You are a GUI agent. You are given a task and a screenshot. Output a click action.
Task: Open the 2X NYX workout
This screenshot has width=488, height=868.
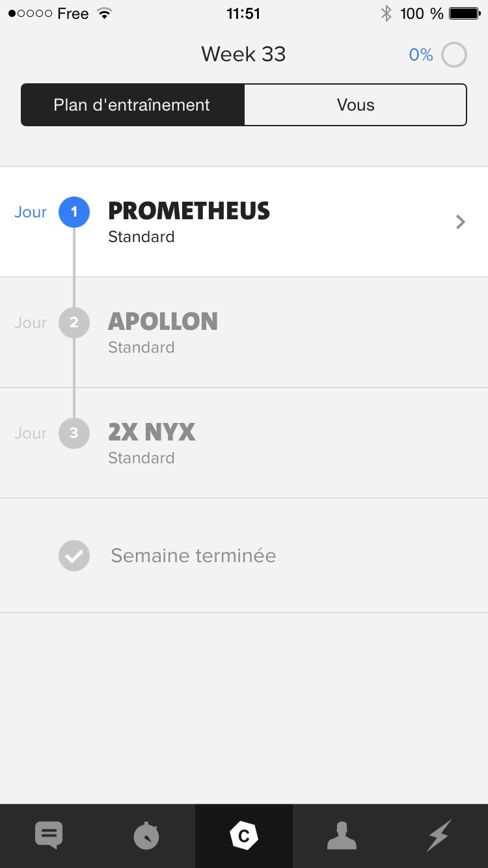(x=152, y=433)
